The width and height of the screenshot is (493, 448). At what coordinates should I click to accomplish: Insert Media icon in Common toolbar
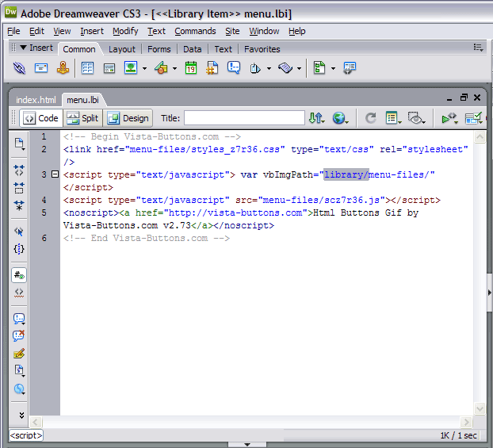[x=161, y=68]
